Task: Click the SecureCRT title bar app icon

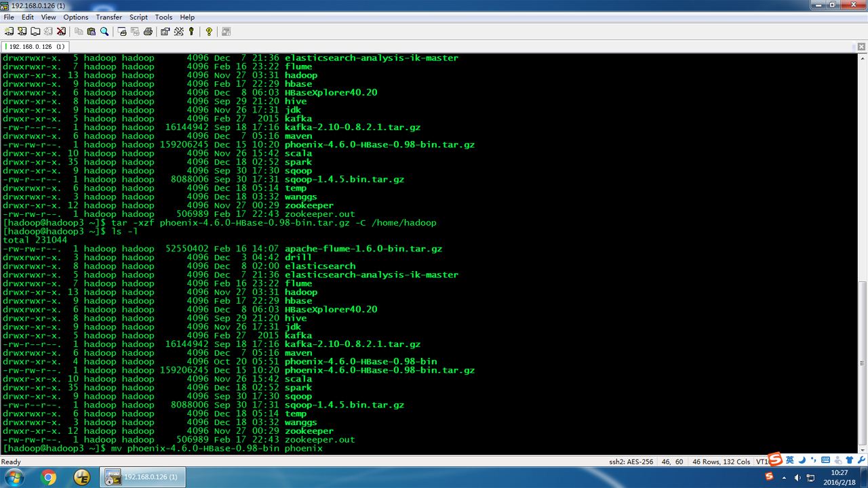Action: point(5,5)
